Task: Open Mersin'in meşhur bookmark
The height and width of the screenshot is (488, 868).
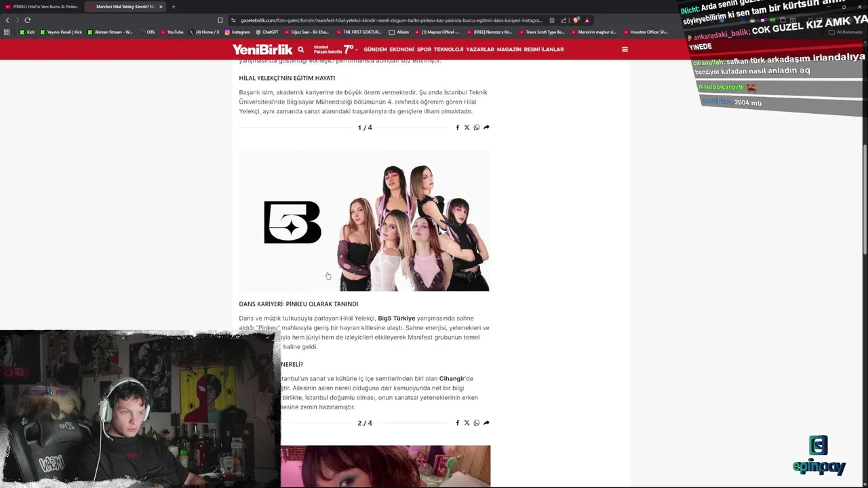Action: (594, 32)
